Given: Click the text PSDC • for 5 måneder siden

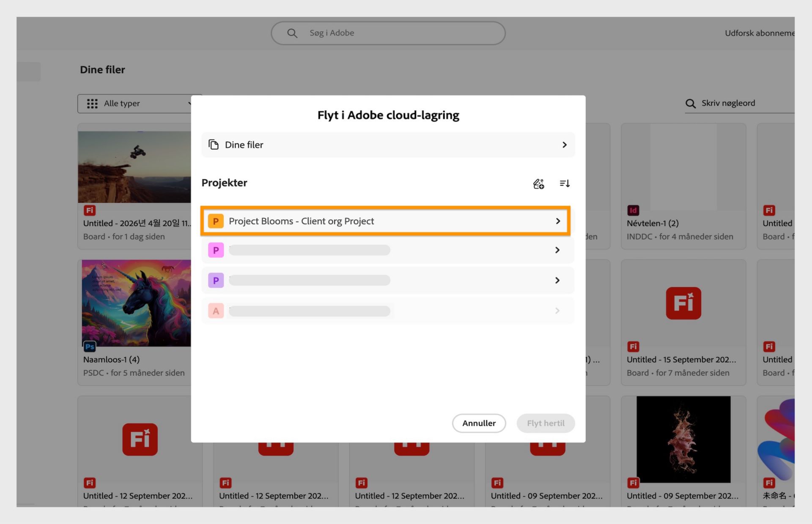Looking at the screenshot, I should 134,373.
